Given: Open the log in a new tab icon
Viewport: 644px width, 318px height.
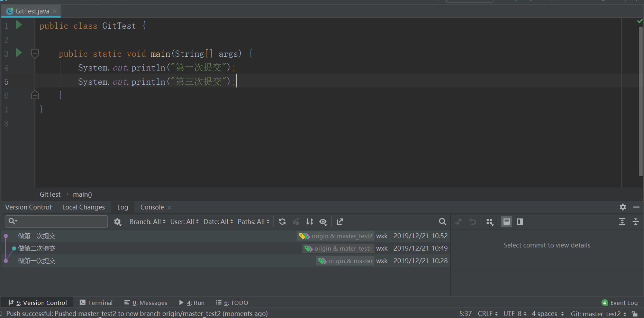Looking at the screenshot, I should 340,222.
